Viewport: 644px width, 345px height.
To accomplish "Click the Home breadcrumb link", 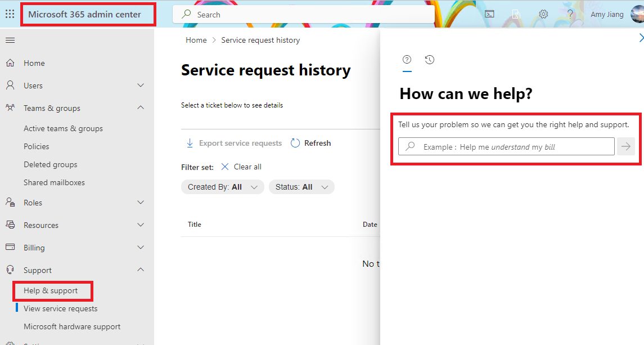I will point(196,39).
